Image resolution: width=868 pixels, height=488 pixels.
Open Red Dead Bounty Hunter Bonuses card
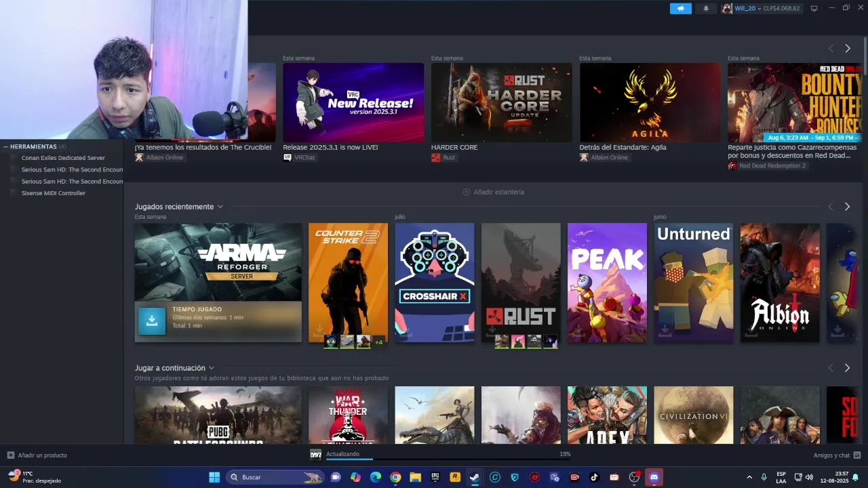click(x=795, y=102)
